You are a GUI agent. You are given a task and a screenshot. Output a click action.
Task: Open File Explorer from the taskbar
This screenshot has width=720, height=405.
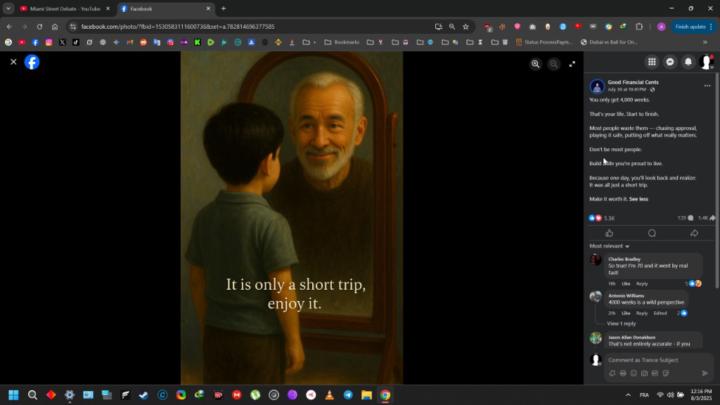(x=366, y=395)
